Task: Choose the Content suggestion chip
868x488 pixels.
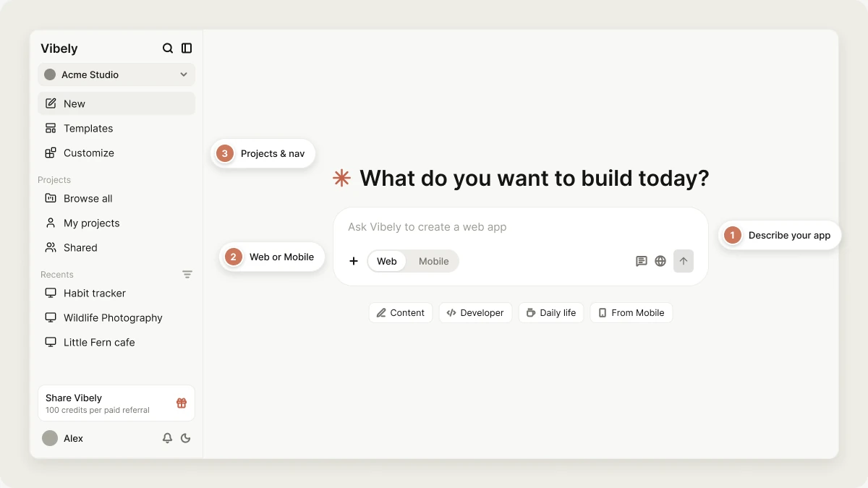Action: (401, 312)
